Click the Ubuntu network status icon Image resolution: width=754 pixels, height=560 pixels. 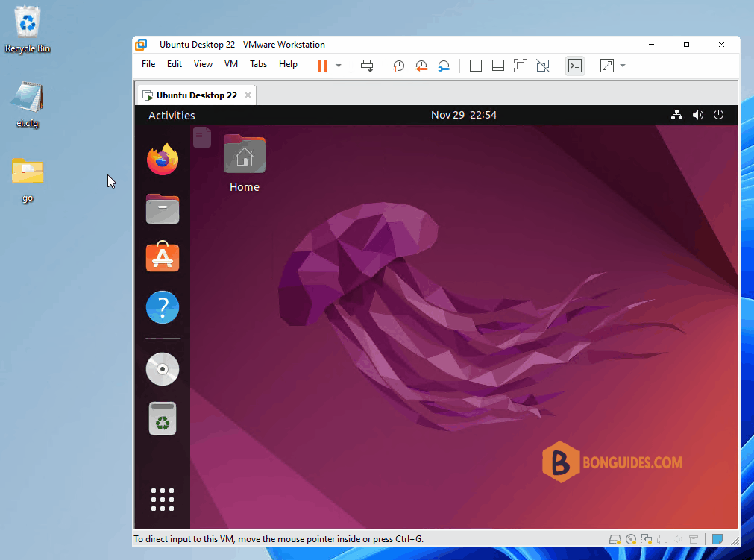point(676,115)
